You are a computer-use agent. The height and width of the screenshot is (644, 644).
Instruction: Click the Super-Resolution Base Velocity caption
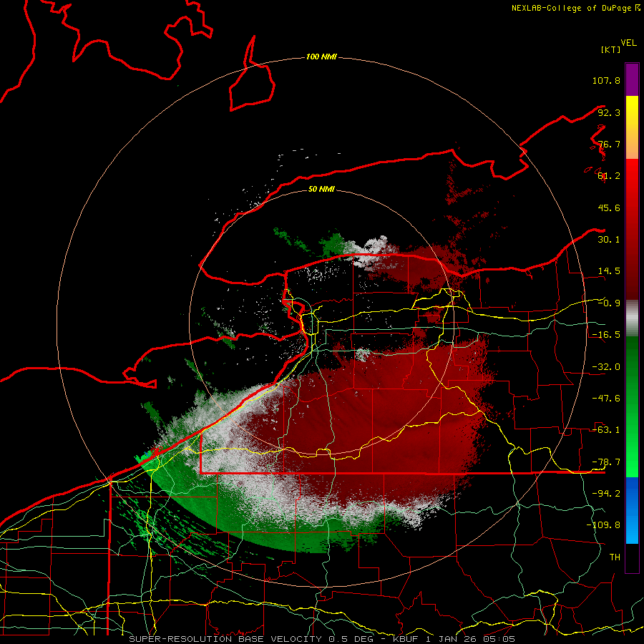click(322, 639)
